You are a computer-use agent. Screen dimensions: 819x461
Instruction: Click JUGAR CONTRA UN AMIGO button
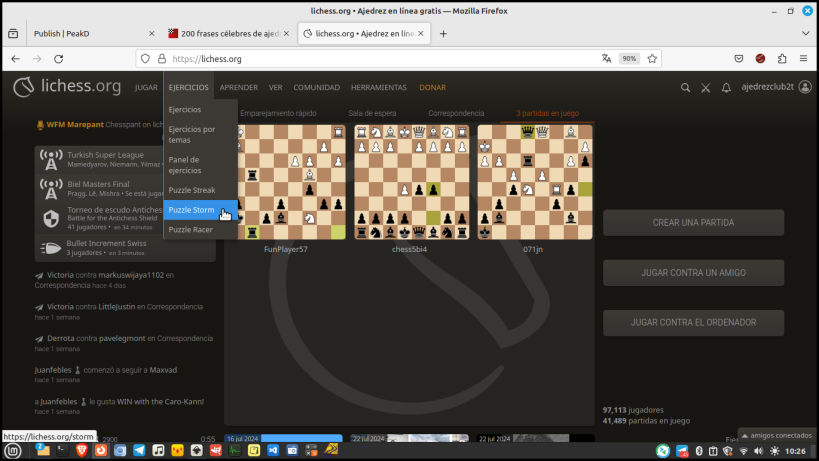click(x=693, y=273)
